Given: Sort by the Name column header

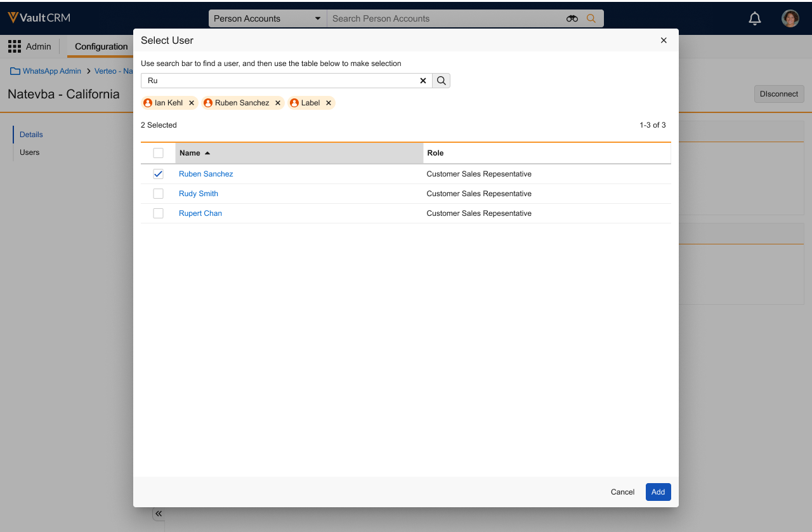Looking at the screenshot, I should (190, 153).
